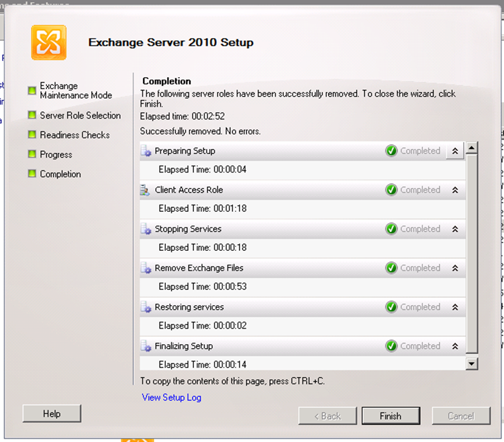Click the Client Access Role icon
The image size is (504, 442).
(x=145, y=190)
